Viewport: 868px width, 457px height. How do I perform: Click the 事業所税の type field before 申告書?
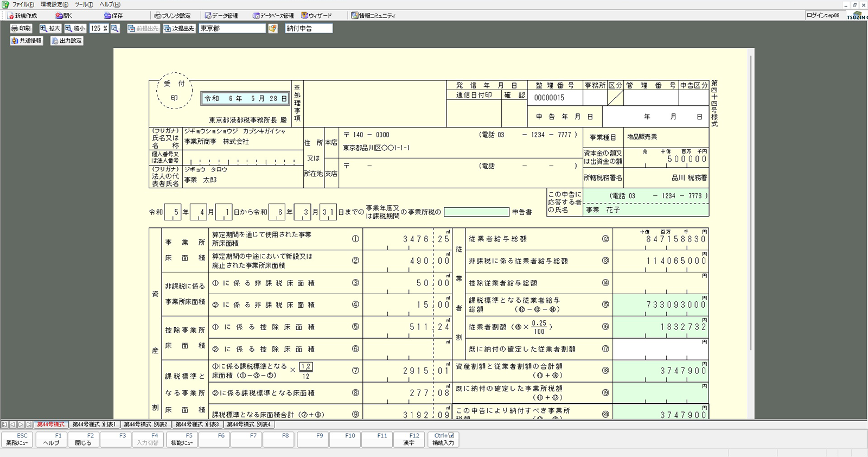point(476,212)
